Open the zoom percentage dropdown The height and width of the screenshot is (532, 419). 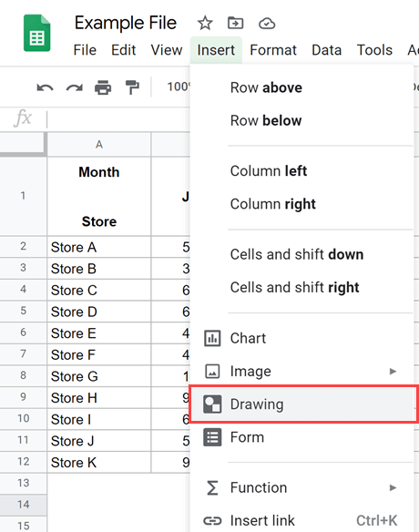[x=179, y=87]
